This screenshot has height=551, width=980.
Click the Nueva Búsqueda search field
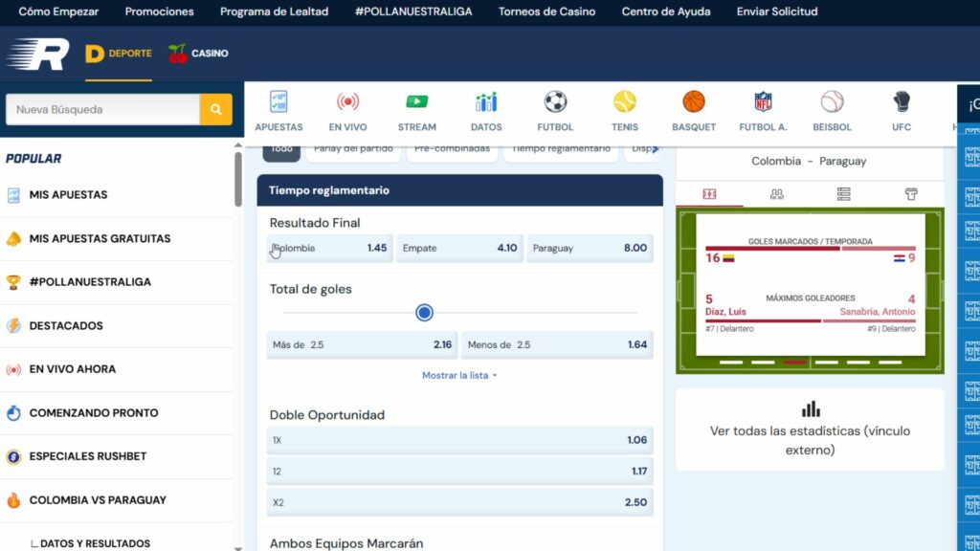102,109
